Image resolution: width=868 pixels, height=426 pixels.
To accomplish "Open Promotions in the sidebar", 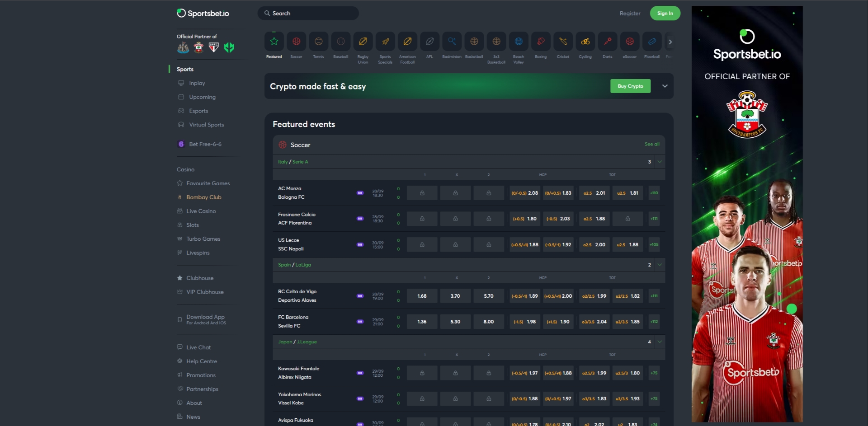I will 201,375.
